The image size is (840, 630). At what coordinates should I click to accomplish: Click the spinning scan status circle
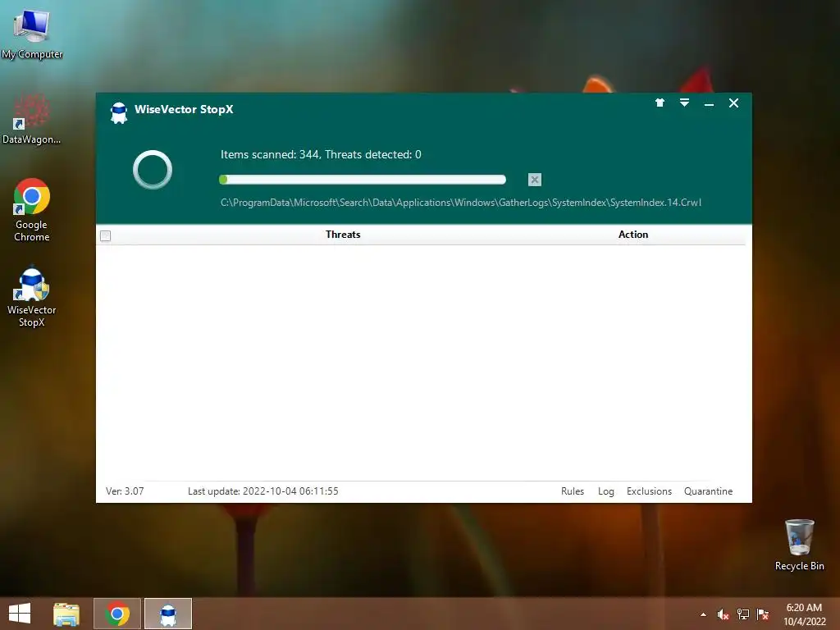pos(153,170)
